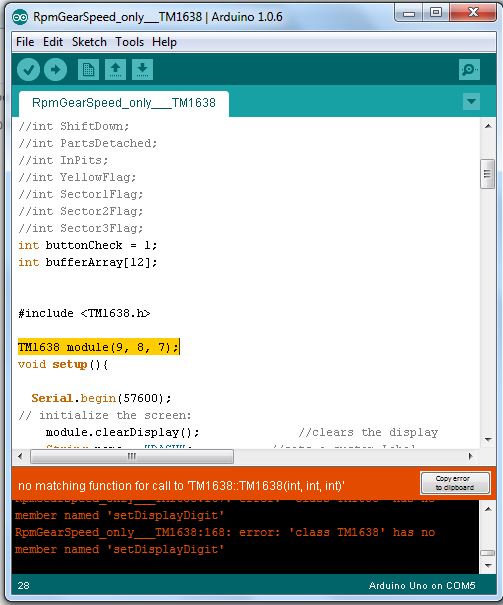Click the 'Serial.begin(57600);' line
The width and height of the screenshot is (503, 605).
click(101, 398)
